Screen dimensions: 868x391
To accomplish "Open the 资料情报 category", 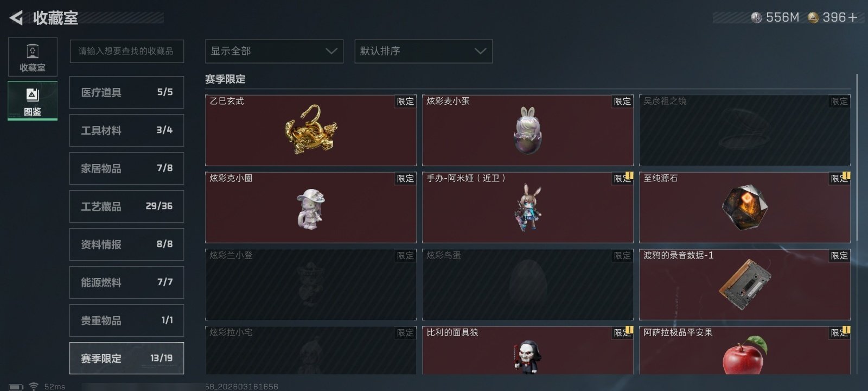I will tap(126, 244).
